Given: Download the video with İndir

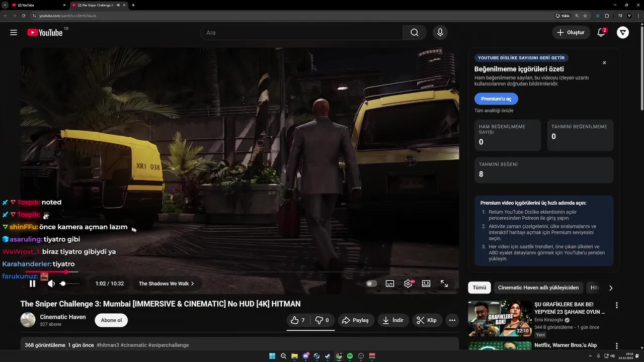Looking at the screenshot, I should (x=393, y=320).
